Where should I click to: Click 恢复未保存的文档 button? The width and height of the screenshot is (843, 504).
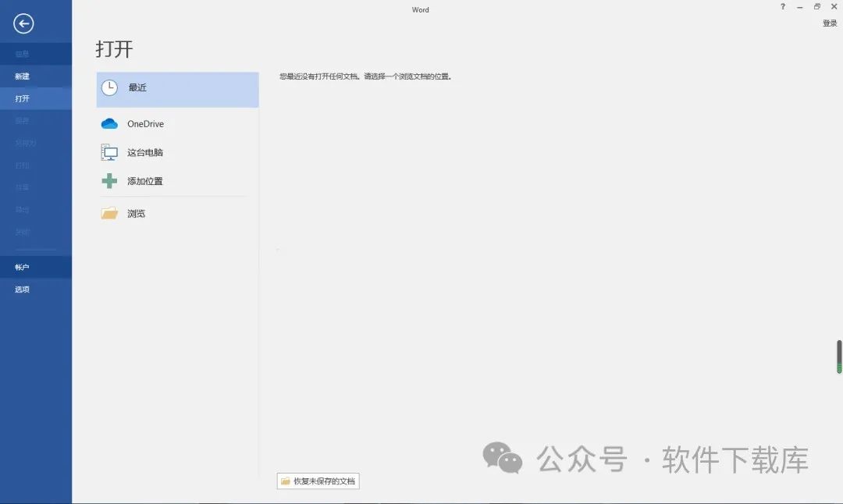pyautogui.click(x=318, y=481)
